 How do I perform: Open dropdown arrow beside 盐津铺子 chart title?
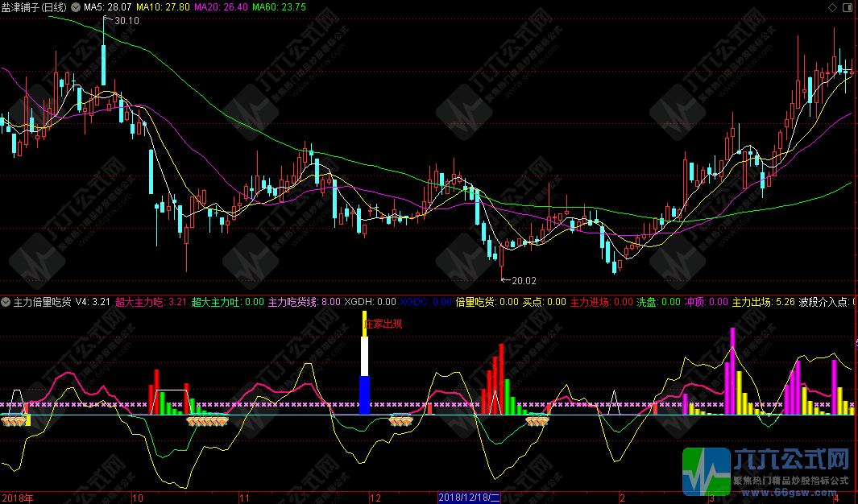76,6
